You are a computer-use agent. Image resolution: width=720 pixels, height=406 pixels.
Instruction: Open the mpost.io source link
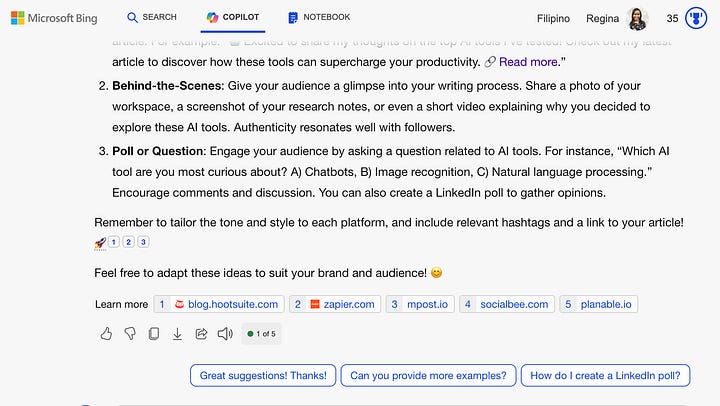point(420,304)
